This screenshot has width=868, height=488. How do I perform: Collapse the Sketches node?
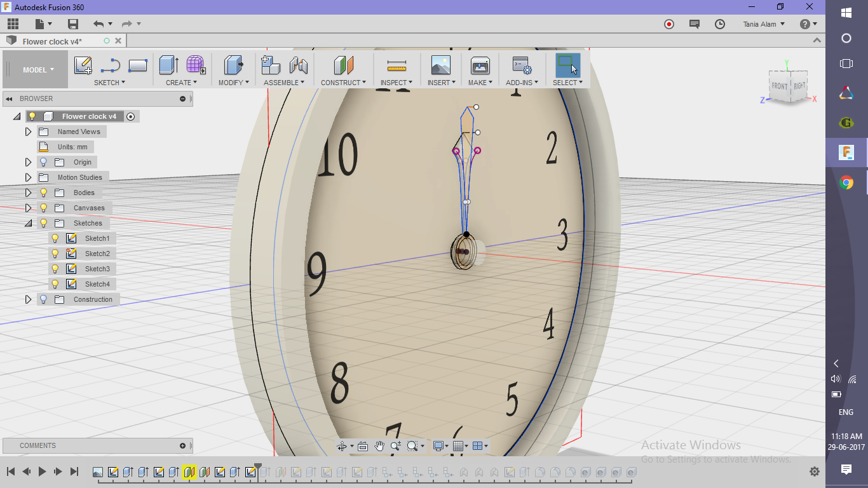click(28, 223)
